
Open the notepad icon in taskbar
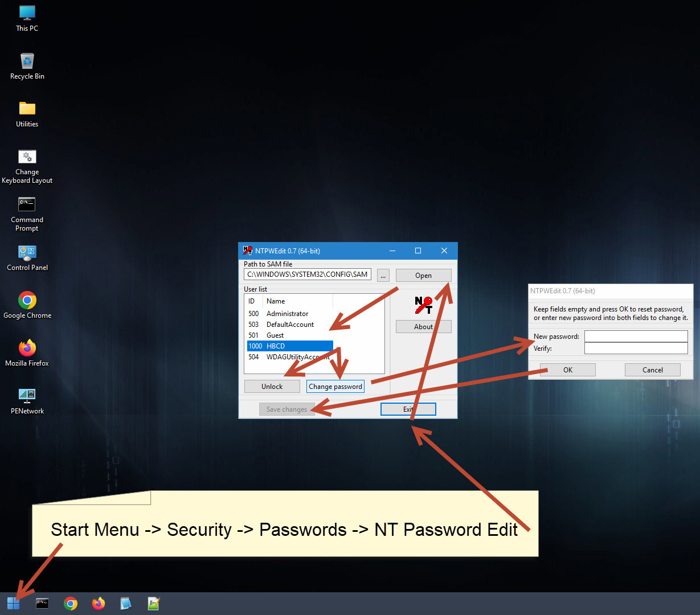[x=126, y=604]
